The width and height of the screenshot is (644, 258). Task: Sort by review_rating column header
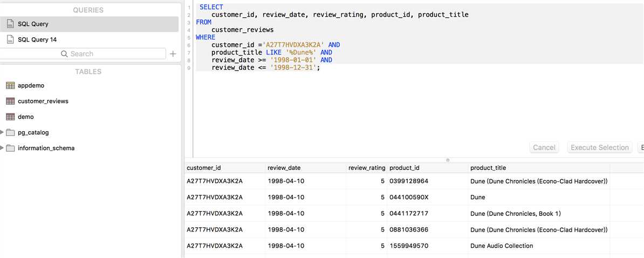click(367, 168)
